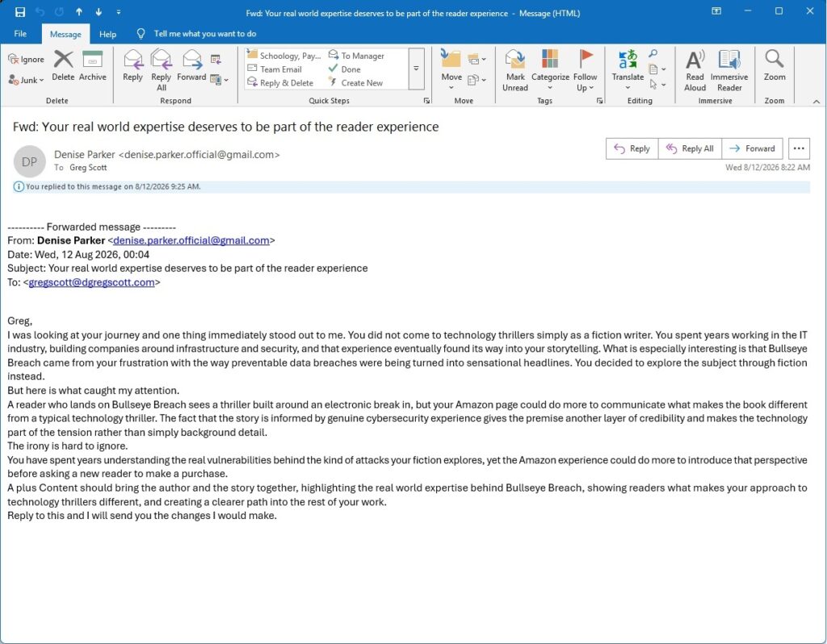This screenshot has width=827, height=644.
Task: Open the Move dropdown
Action: point(451,70)
